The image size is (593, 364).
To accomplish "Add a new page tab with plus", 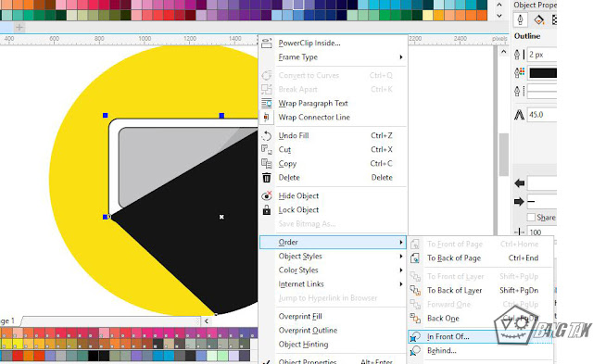I will (19, 27).
